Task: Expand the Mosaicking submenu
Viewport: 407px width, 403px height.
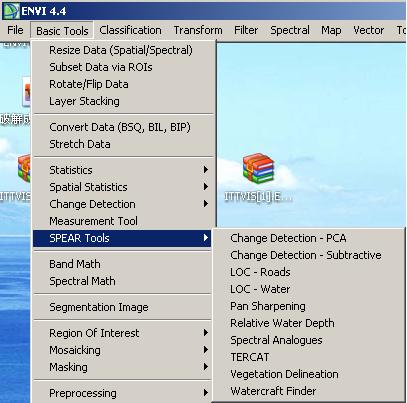Action: click(x=122, y=350)
